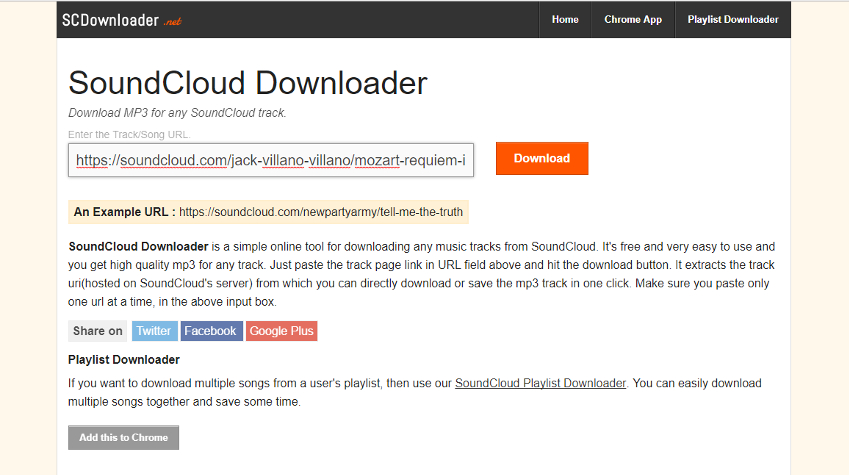This screenshot has height=475, width=849.
Task: Click the 'Download MP3 for any SoundCloud track' subtitle
Action: point(177,113)
